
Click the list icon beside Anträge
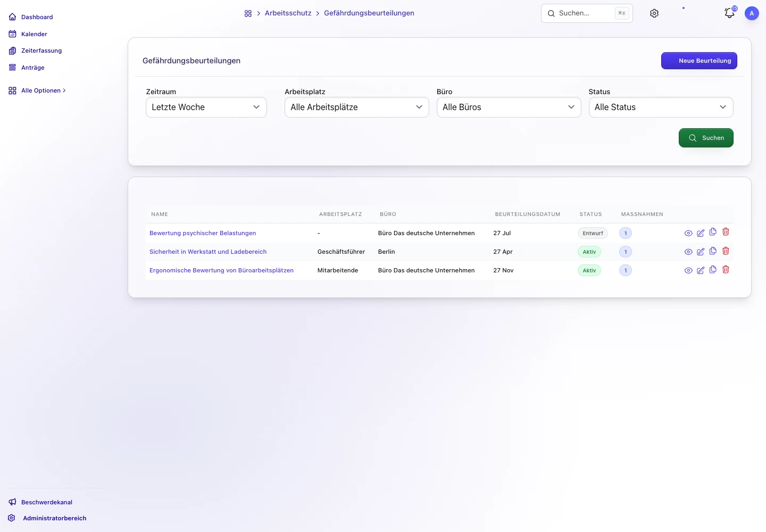[12, 68]
